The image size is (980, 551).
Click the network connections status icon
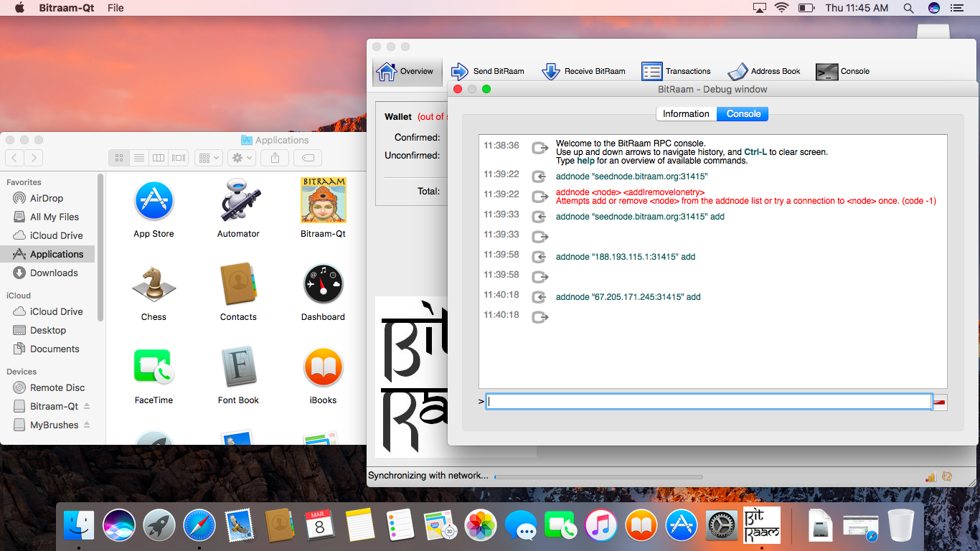(x=930, y=476)
